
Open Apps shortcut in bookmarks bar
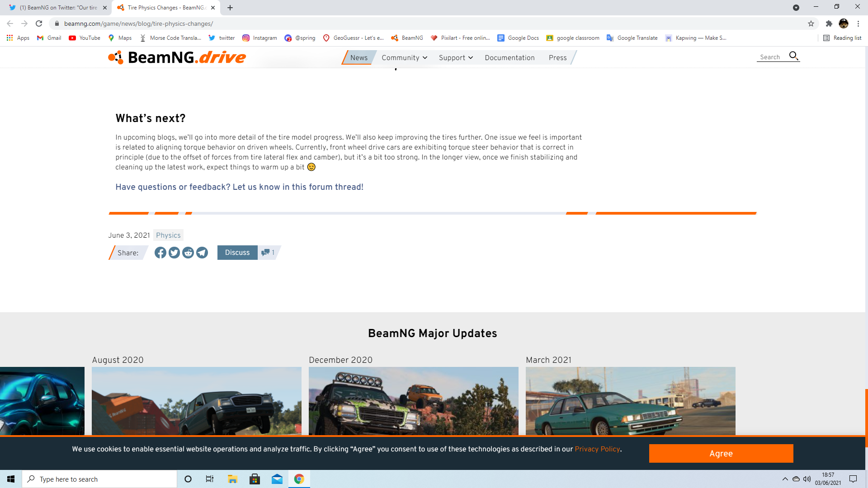tap(18, 38)
